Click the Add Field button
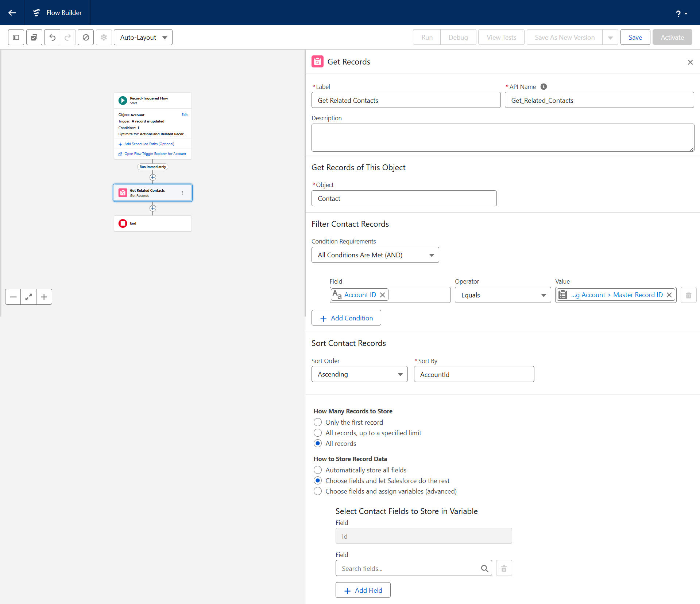The height and width of the screenshot is (604, 700). click(363, 590)
